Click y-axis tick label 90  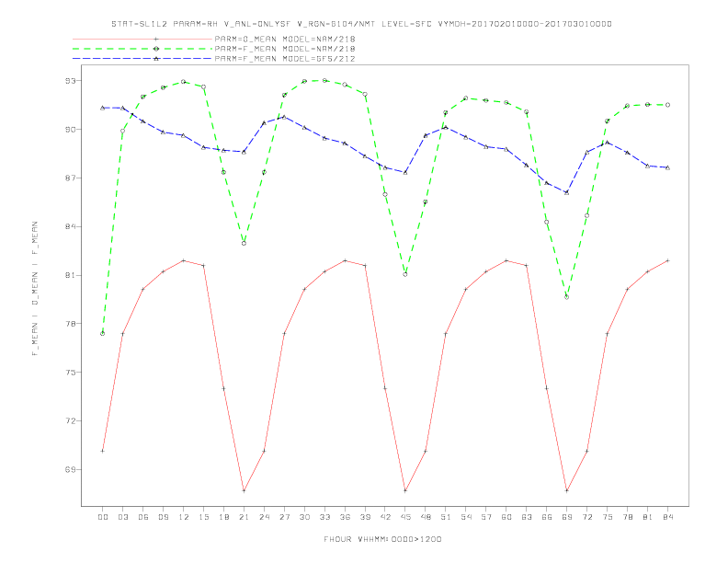coord(70,129)
